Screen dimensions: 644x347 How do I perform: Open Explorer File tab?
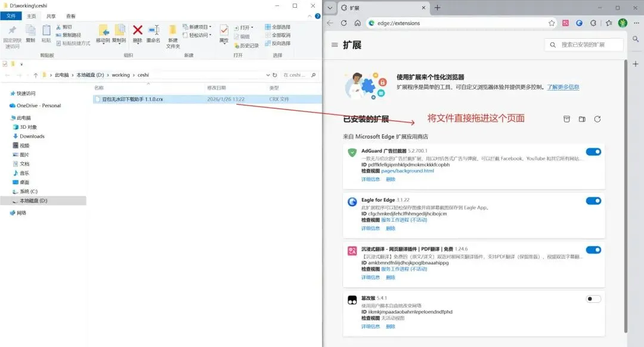[x=11, y=16]
